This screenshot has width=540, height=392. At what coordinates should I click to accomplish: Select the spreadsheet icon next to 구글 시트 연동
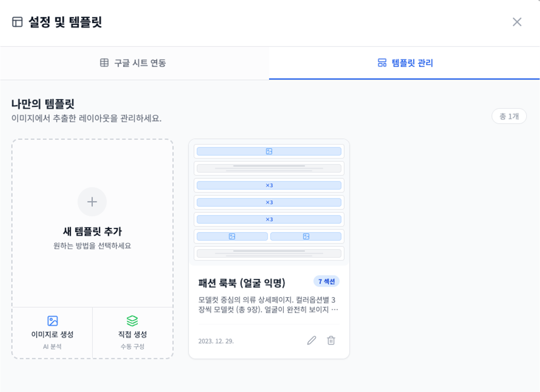point(103,63)
